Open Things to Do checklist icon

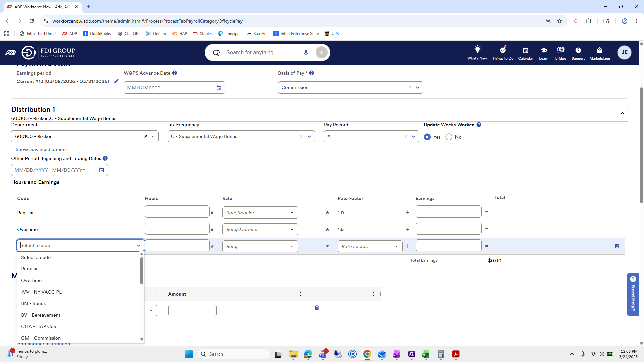point(502,50)
